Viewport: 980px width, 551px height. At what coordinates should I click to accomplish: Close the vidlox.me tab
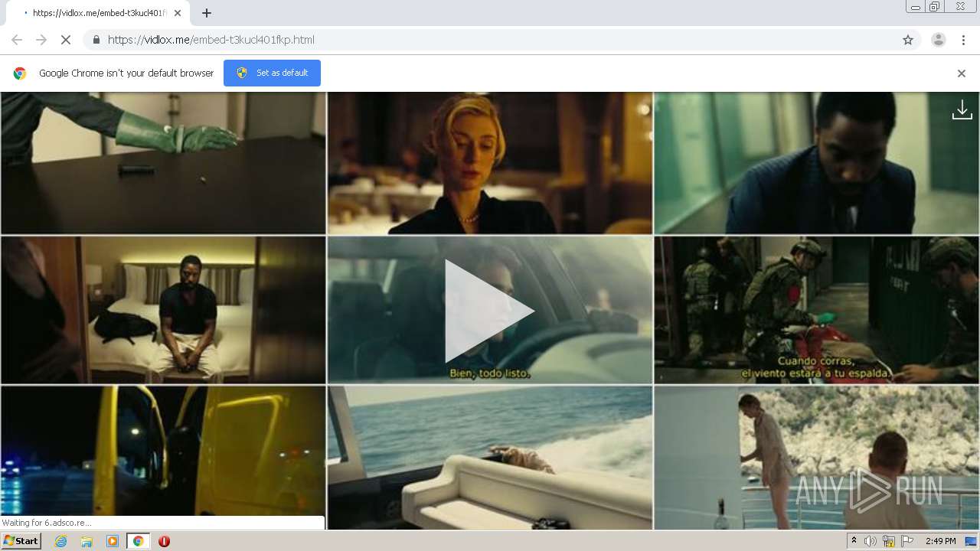coord(178,13)
